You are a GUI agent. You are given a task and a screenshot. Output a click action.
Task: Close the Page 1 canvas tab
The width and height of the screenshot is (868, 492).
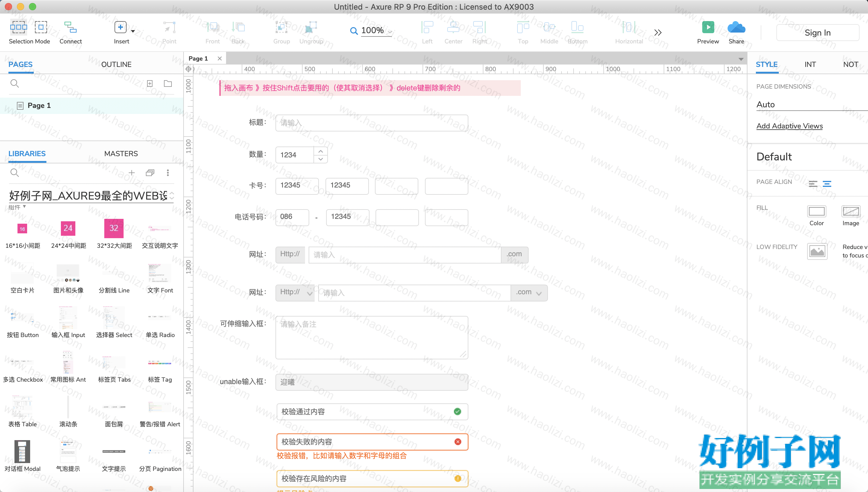click(219, 58)
